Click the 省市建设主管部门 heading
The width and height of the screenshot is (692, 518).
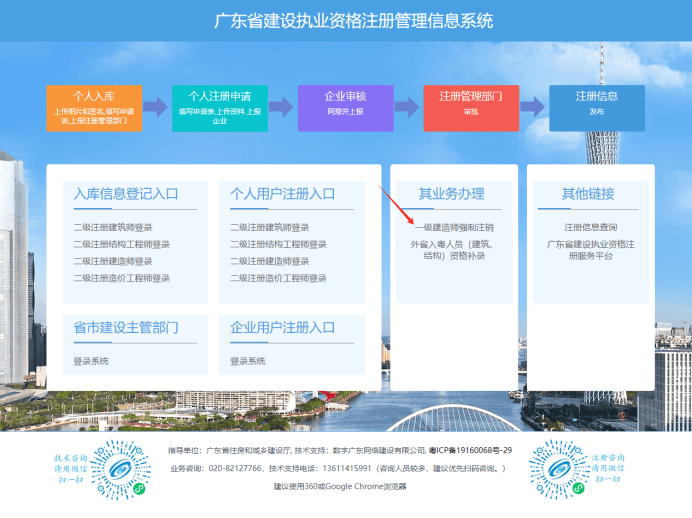tap(126, 327)
